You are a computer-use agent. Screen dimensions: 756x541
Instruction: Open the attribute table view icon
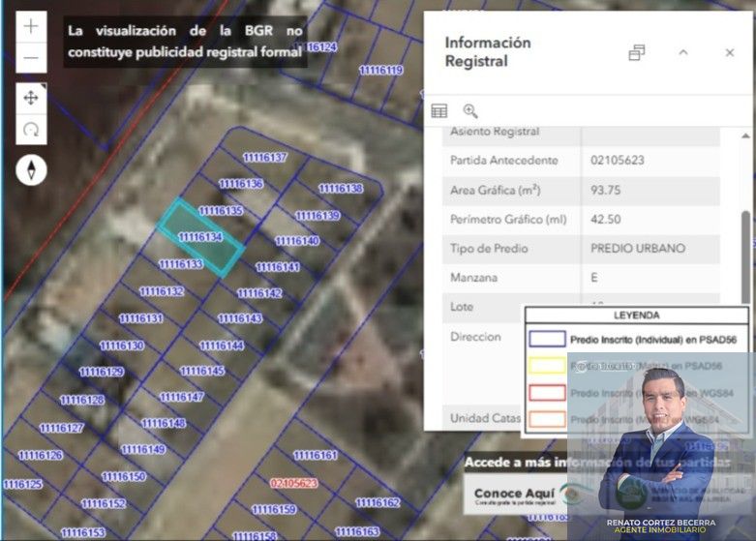pyautogui.click(x=438, y=111)
